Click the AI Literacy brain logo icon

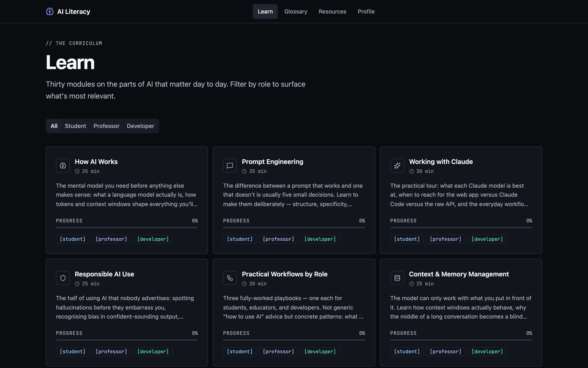(50, 11)
